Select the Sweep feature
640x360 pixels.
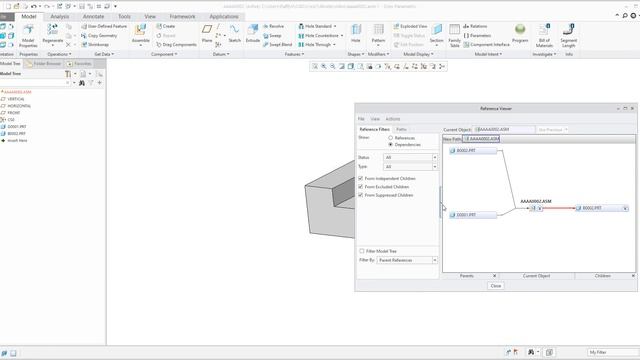pyautogui.click(x=272, y=36)
